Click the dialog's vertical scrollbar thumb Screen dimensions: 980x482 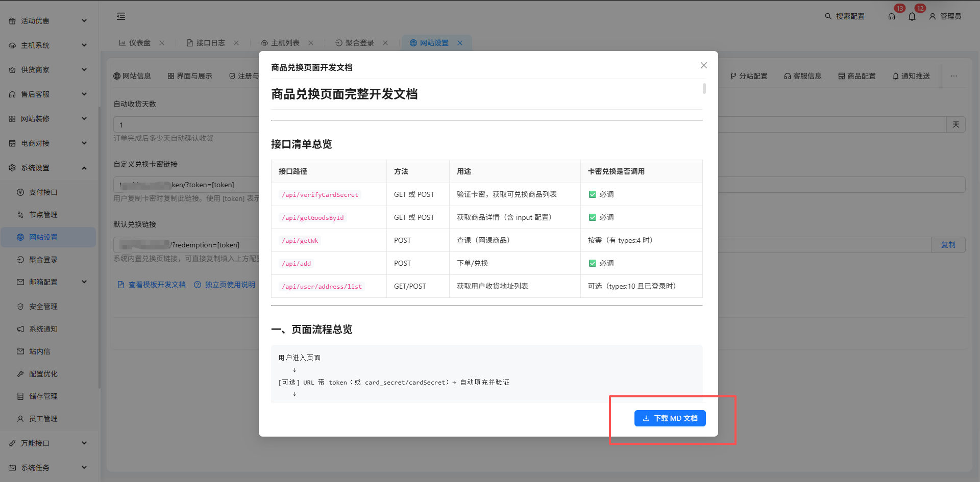pos(704,89)
